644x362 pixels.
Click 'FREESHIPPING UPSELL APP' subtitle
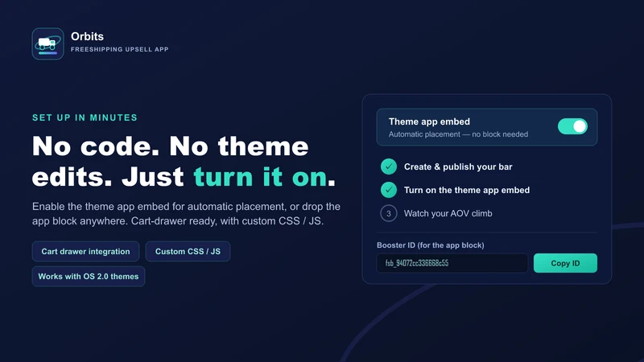pyautogui.click(x=119, y=49)
